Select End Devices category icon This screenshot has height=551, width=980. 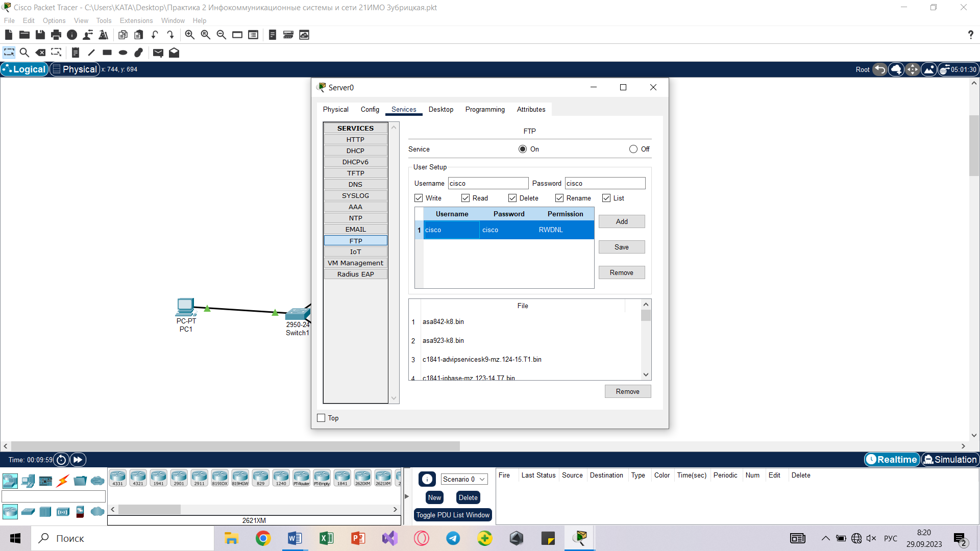(x=28, y=481)
